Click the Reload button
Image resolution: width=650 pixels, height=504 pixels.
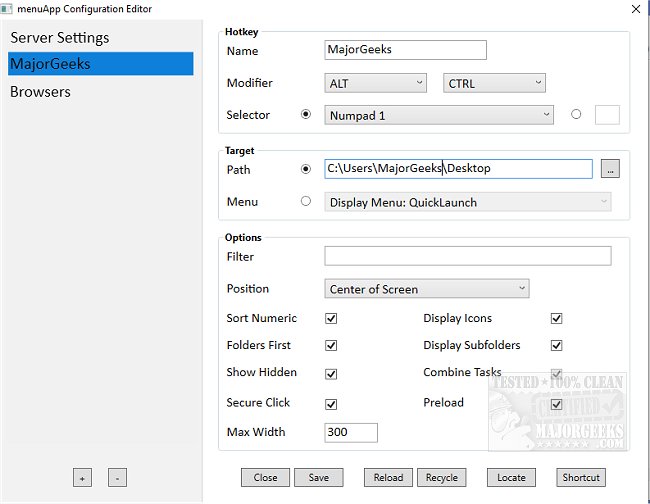pos(388,478)
